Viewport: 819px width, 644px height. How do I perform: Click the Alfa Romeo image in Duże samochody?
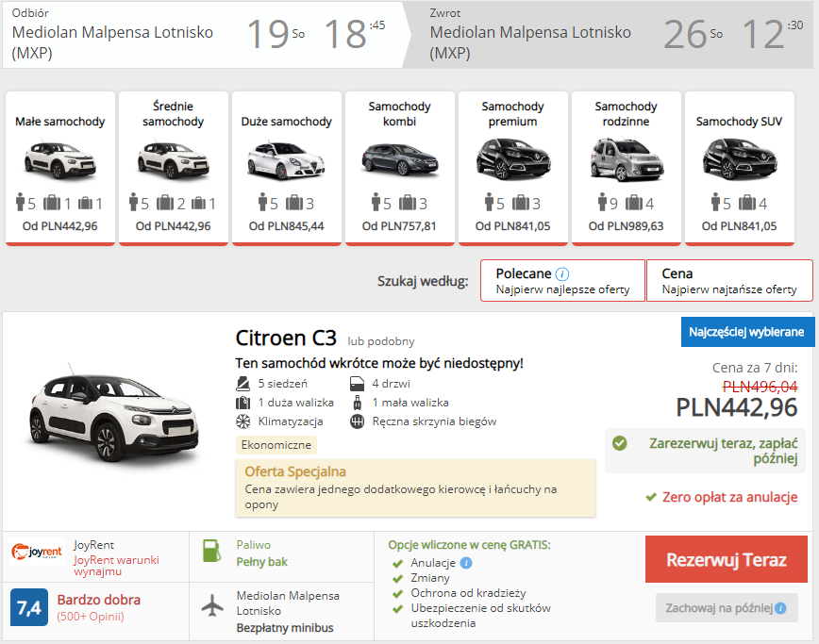(286, 160)
